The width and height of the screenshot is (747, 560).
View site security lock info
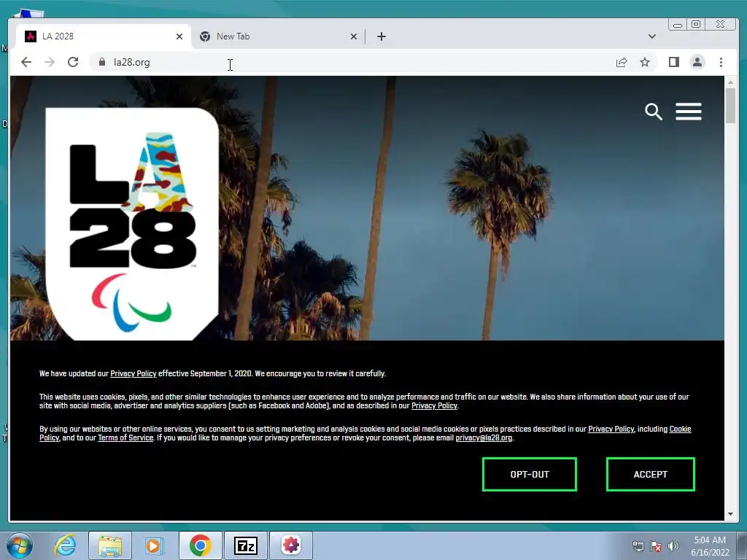pos(101,62)
